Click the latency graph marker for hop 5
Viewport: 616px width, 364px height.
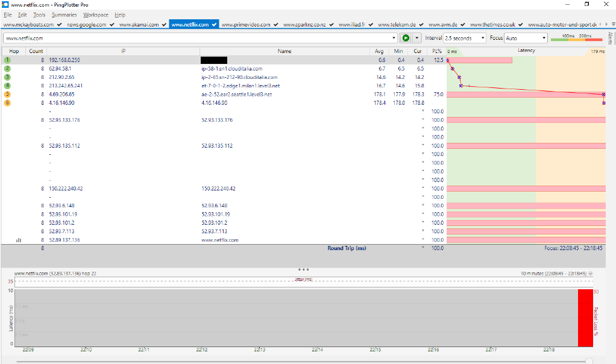(603, 95)
